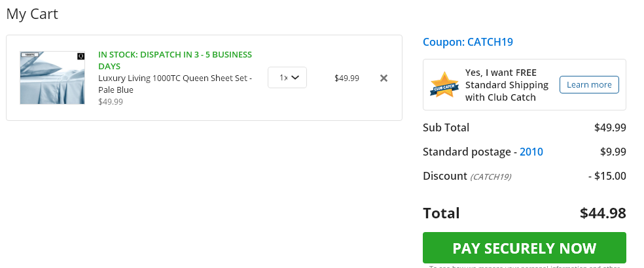The width and height of the screenshot is (644, 268).
Task: Open the 1x quantity dropdown
Action: 287,78
